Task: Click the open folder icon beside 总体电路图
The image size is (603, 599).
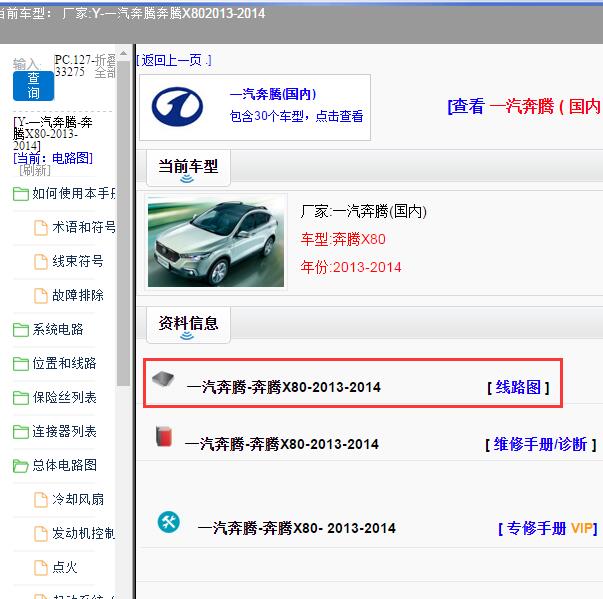Action: click(x=21, y=466)
